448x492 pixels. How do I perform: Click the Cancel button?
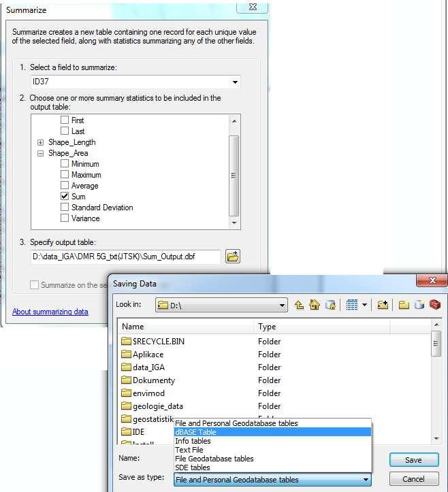414,479
